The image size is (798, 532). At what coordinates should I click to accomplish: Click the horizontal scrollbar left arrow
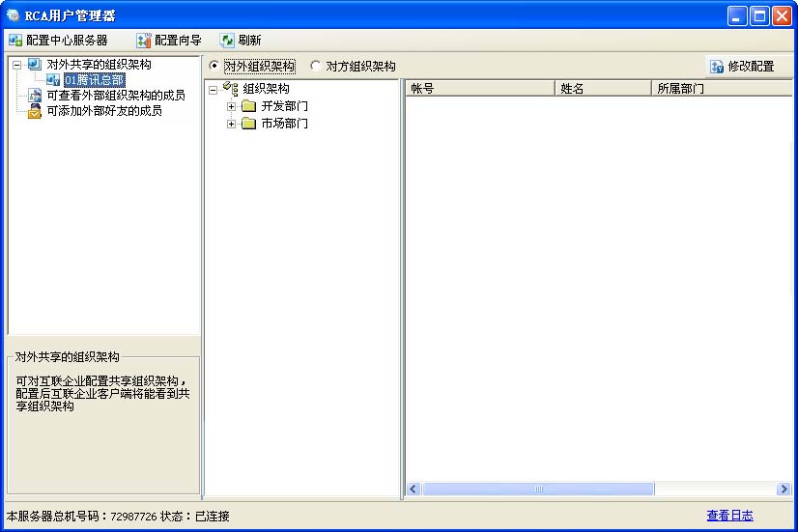point(413,489)
